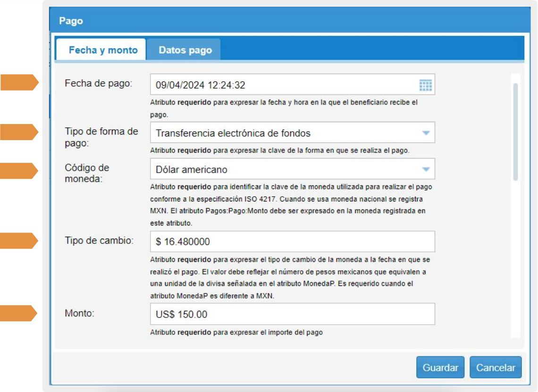Click the Monto field showing US$ 150.00
This screenshot has width=538, height=392.
292,314
